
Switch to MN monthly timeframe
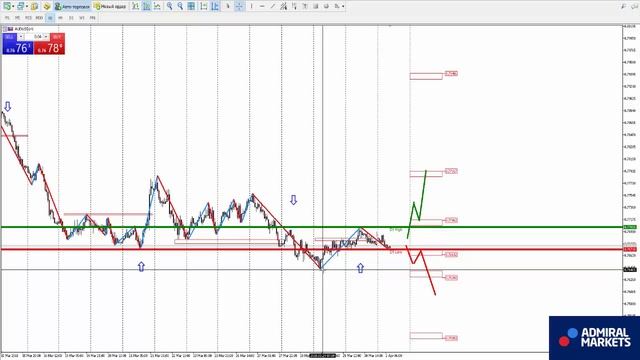(93, 18)
